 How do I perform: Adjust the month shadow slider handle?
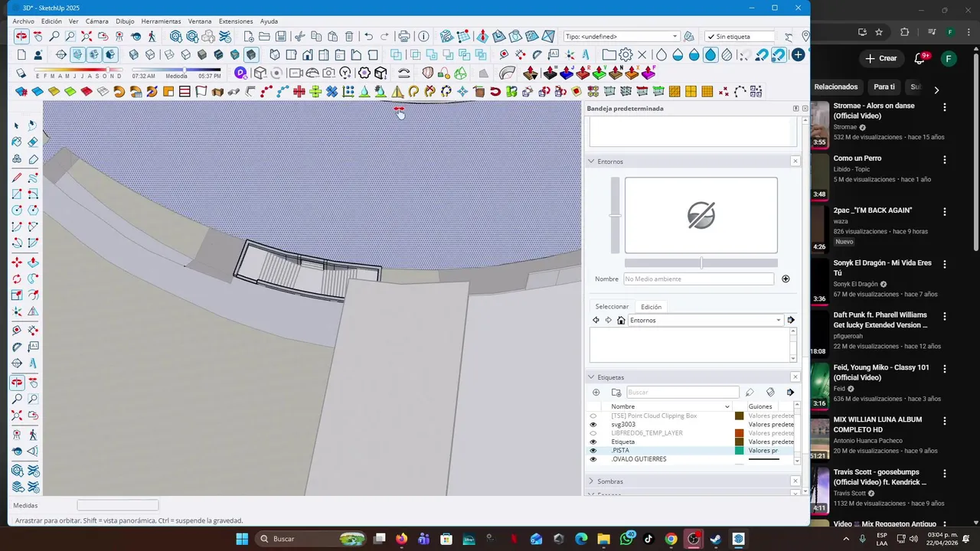tap(107, 70)
